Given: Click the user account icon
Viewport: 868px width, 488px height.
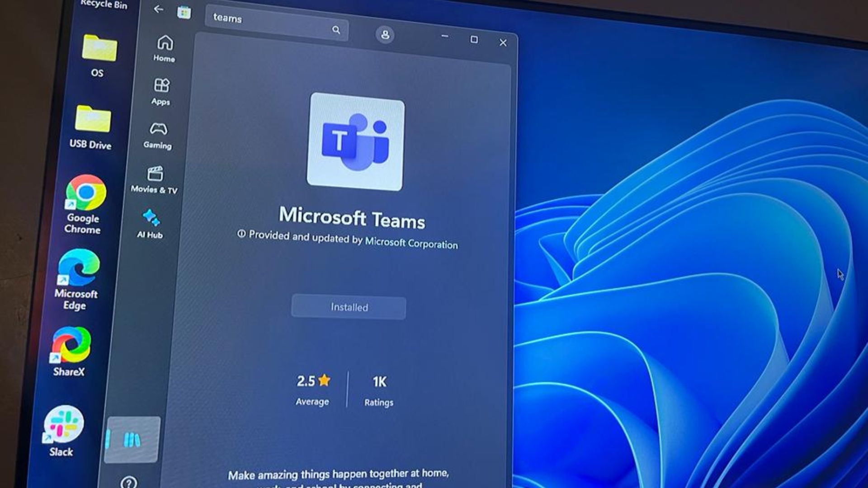Looking at the screenshot, I should [x=384, y=34].
